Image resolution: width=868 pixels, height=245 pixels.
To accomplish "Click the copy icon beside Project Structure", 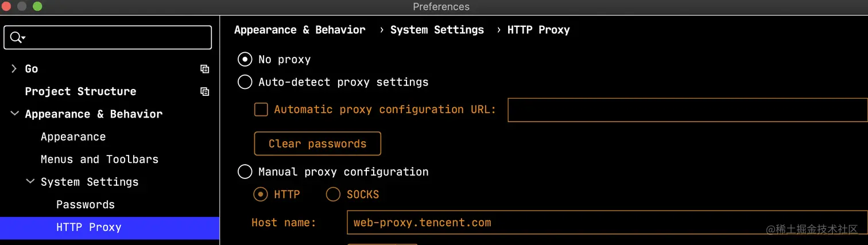I will click(204, 91).
